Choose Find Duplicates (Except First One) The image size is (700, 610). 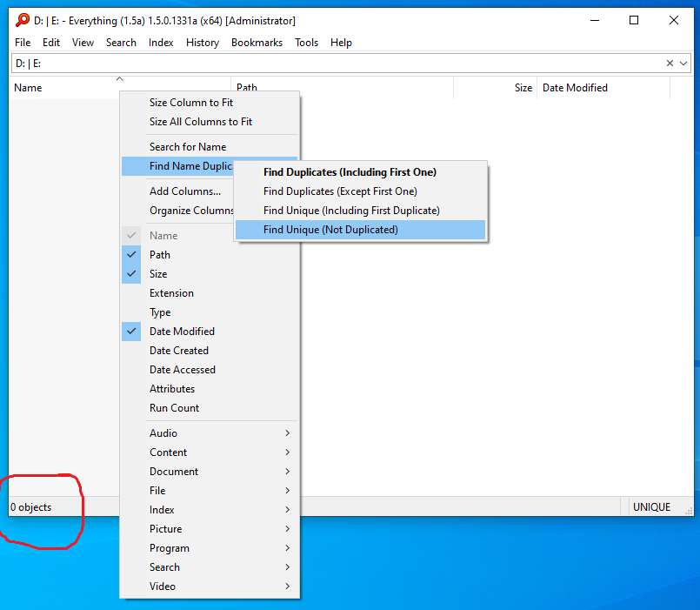point(360,191)
